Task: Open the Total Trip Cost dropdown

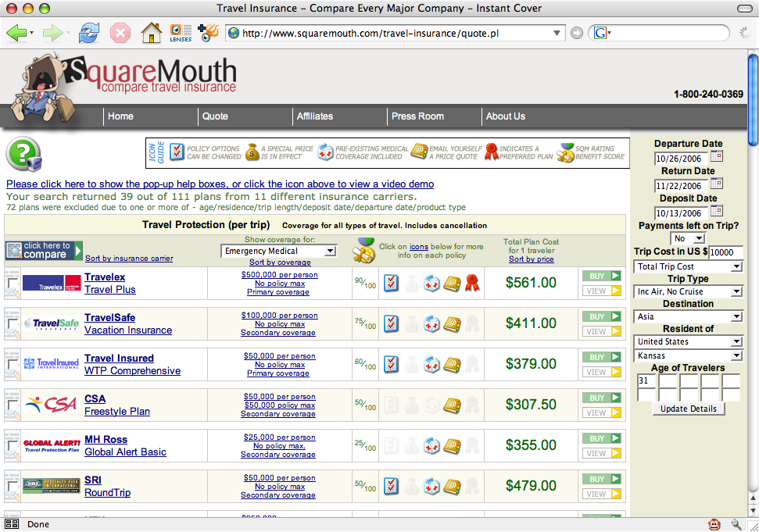Action: click(x=688, y=266)
